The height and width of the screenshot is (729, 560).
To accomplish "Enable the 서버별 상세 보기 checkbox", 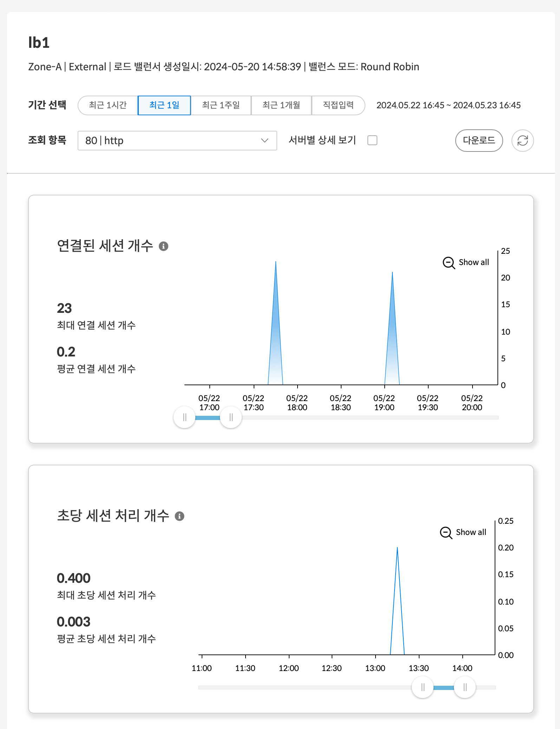I will [x=372, y=140].
